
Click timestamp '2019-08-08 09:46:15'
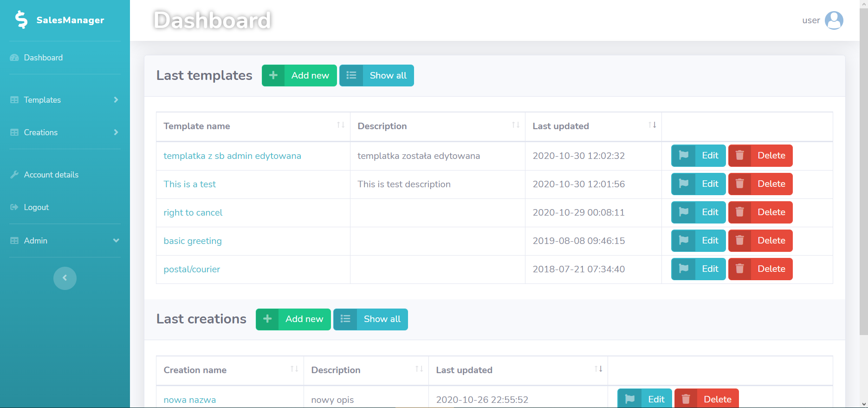pyautogui.click(x=579, y=241)
